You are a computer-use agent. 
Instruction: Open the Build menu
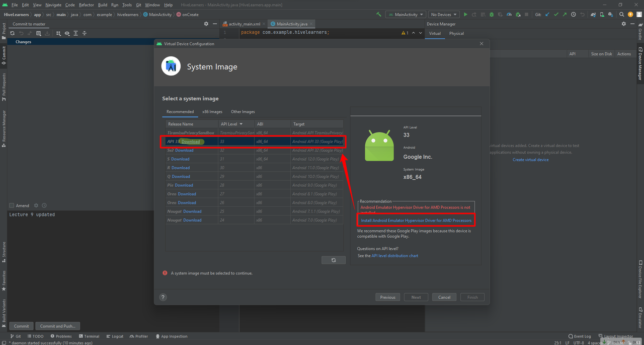pyautogui.click(x=103, y=5)
